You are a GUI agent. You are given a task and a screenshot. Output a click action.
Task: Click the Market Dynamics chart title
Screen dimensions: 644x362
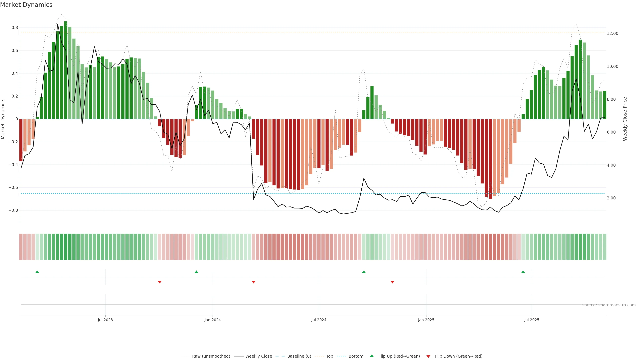(26, 5)
